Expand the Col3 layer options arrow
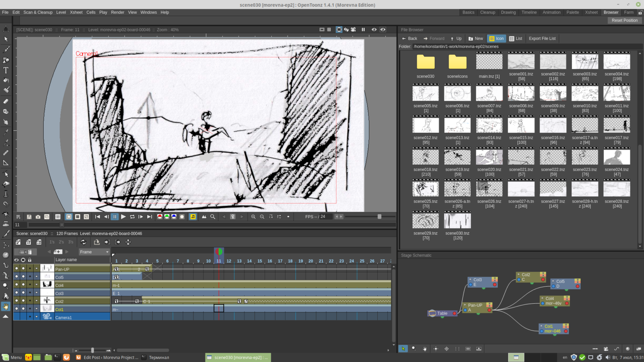Image resolution: width=644 pixels, height=362 pixels. [36, 293]
